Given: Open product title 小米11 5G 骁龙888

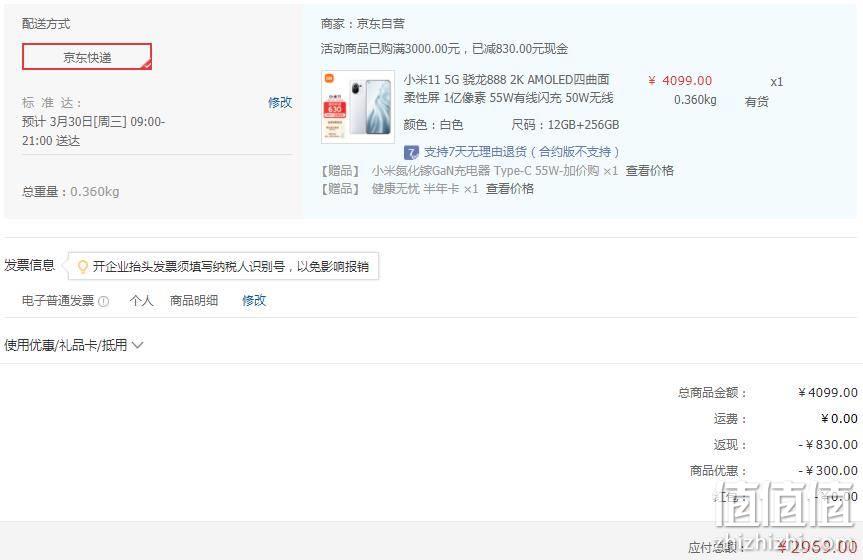Looking at the screenshot, I should pos(508,89).
